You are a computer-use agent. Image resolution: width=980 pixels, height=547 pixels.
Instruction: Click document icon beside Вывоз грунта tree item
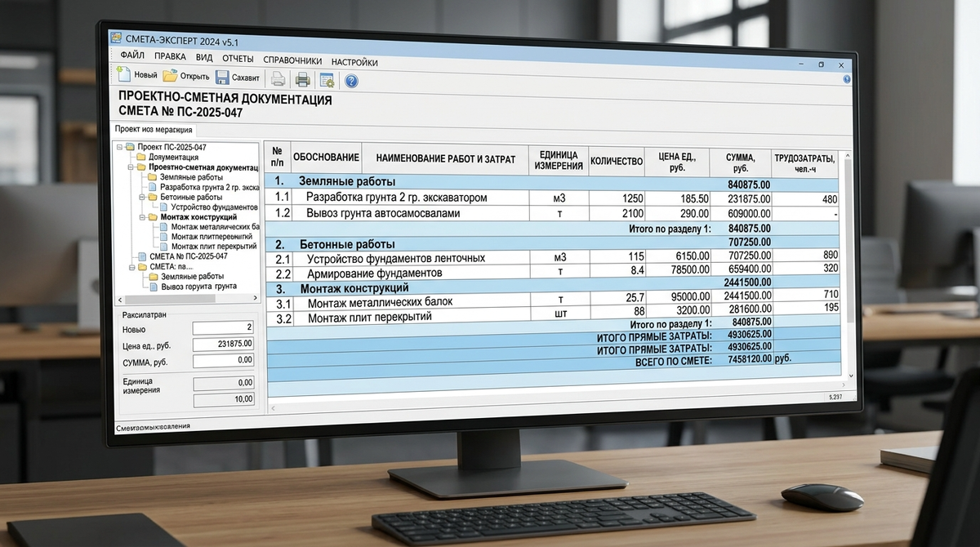pos(153,286)
